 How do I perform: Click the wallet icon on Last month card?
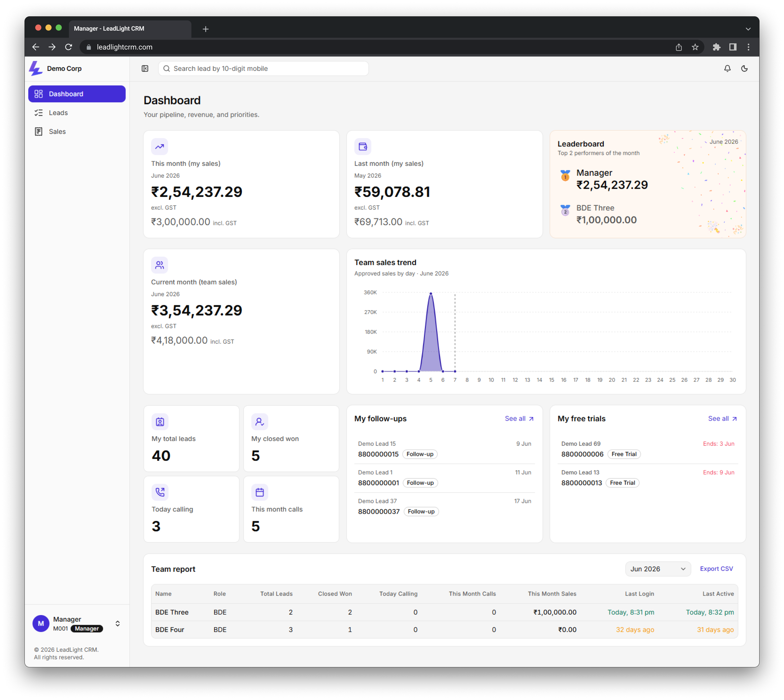362,146
